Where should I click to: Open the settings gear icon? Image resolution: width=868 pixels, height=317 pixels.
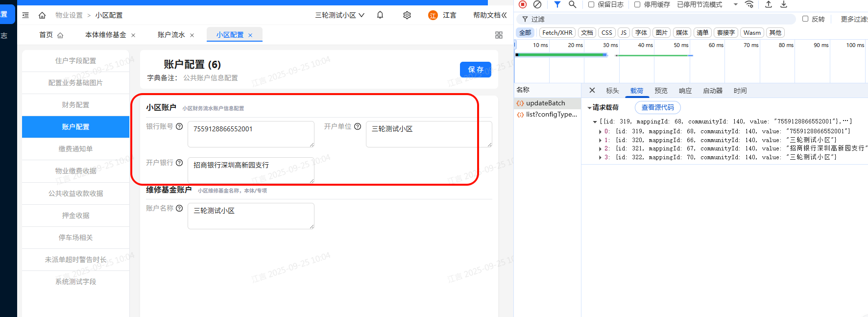[x=407, y=15]
